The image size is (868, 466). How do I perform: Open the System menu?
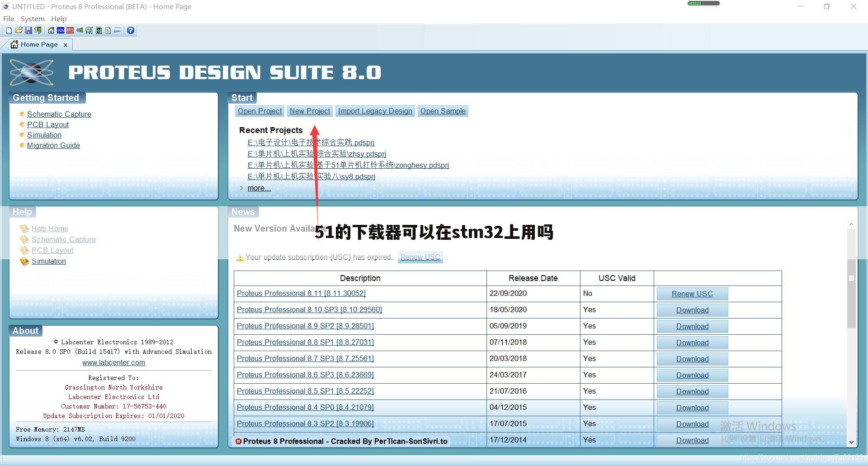pos(33,19)
